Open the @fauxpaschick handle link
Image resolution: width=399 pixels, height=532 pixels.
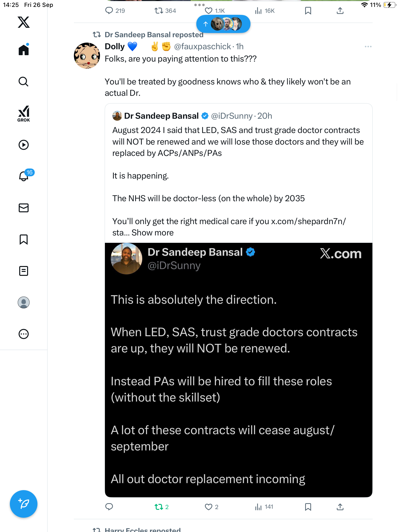point(202,47)
